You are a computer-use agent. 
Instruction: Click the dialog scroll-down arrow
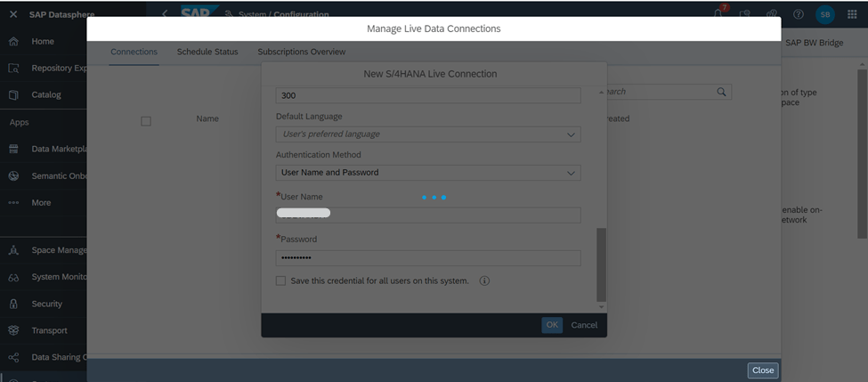pos(602,306)
